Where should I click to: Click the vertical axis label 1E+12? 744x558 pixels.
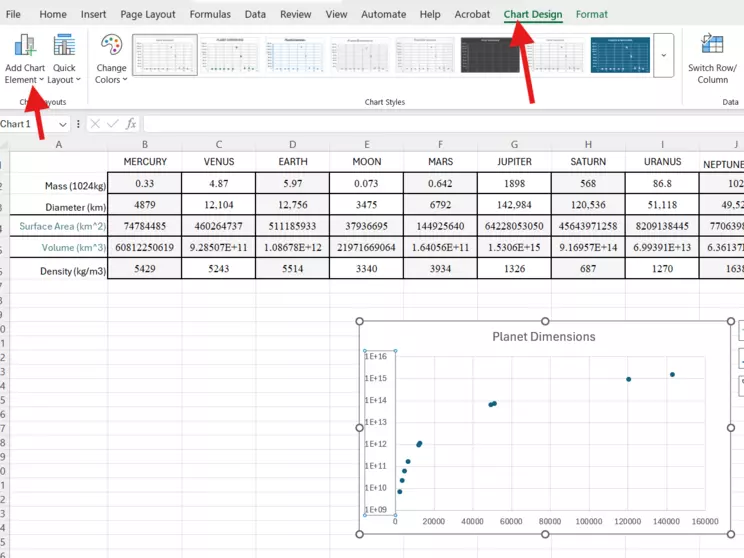tap(376, 444)
